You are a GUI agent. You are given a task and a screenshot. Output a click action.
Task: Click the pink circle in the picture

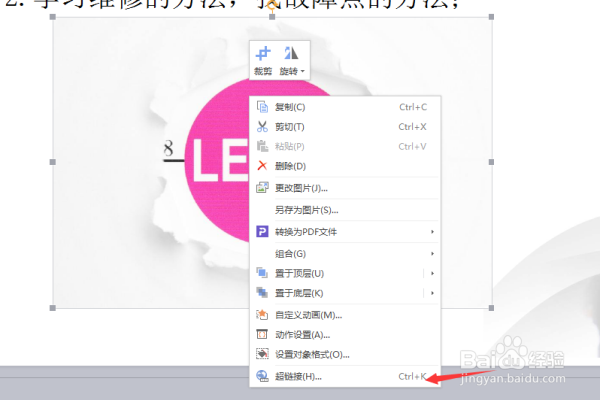pos(218,161)
